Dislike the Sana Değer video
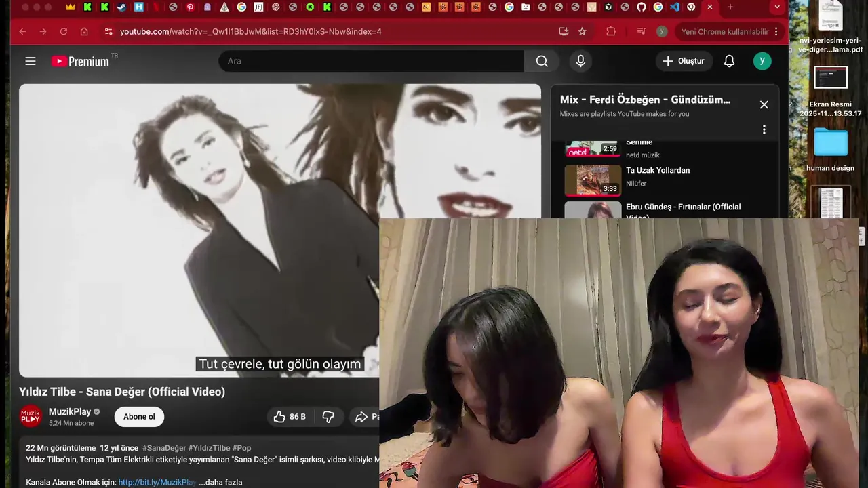868x488 pixels. tap(328, 417)
